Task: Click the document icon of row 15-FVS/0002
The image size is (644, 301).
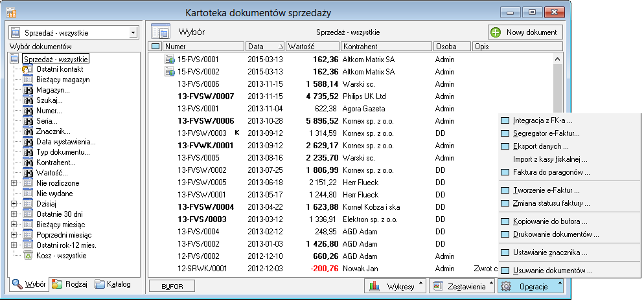Action: click(x=169, y=72)
